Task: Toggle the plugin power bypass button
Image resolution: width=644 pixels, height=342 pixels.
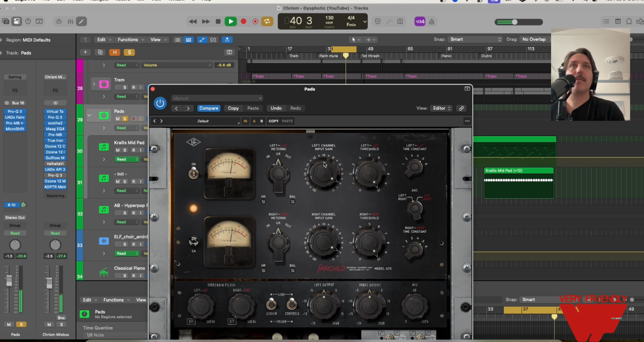Action: (160, 103)
